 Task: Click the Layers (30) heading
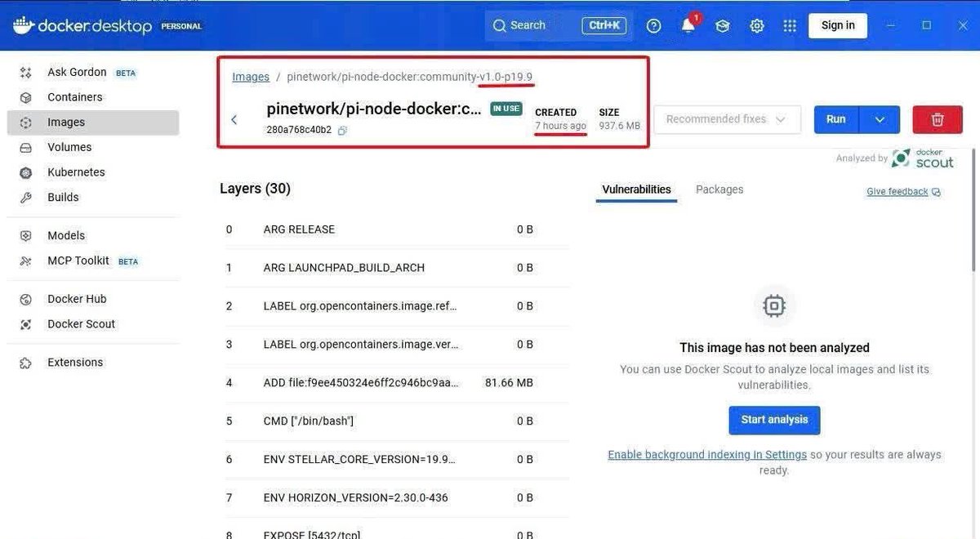coord(255,189)
